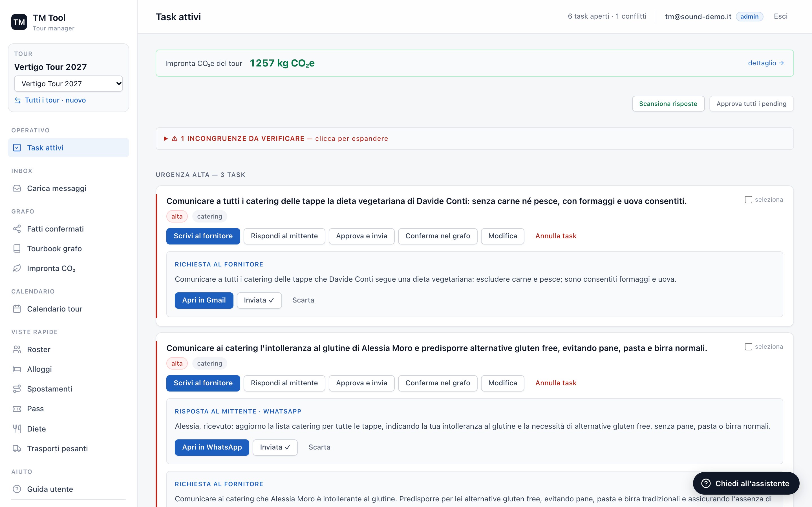812x507 pixels.
Task: Open the Chiedi all'assistente chat button
Action: [x=746, y=483]
